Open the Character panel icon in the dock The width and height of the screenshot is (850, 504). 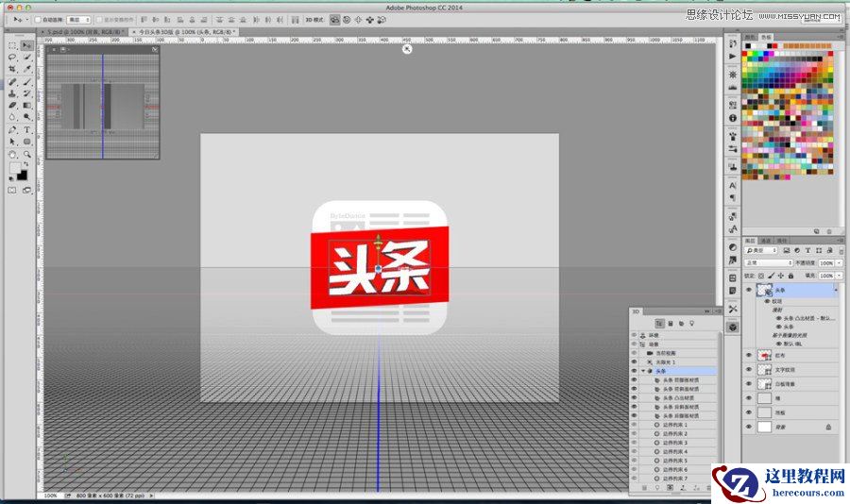733,185
